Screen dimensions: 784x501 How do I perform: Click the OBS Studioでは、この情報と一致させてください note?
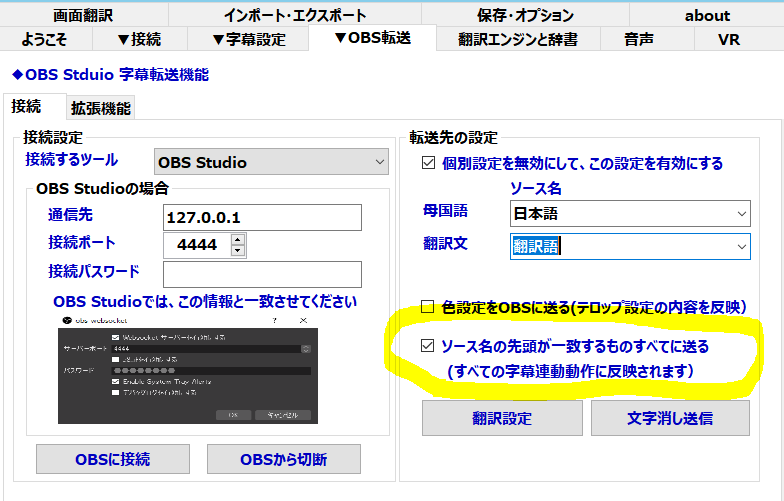click(205, 302)
